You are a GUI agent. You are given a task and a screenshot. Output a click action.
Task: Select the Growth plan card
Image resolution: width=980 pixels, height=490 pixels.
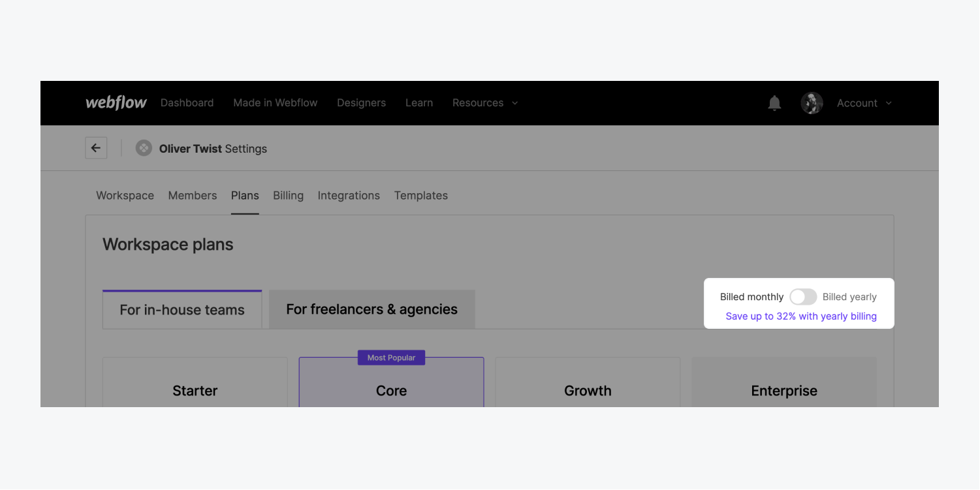pos(588,382)
